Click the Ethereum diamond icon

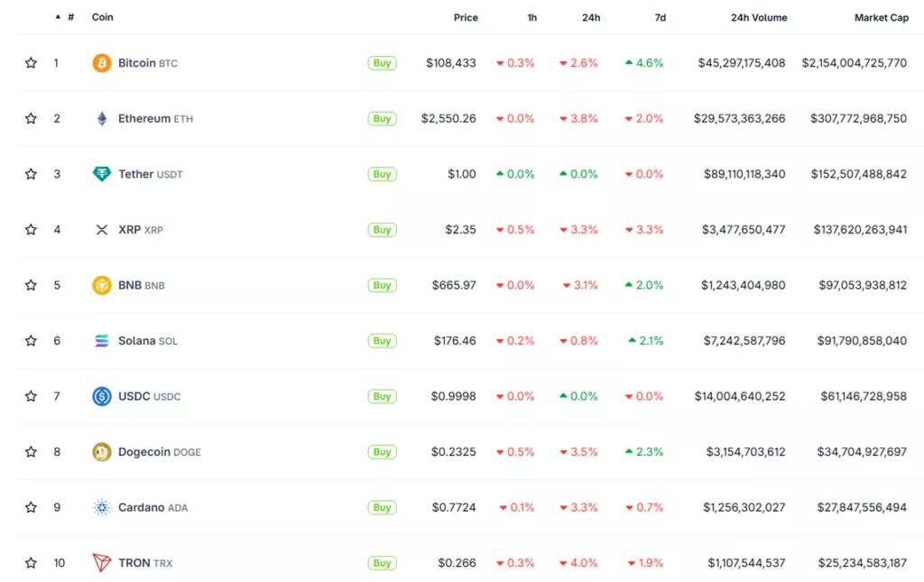pyautogui.click(x=102, y=119)
